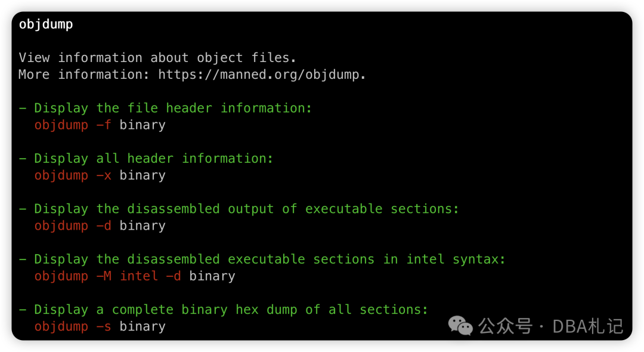Click the WeChat logo icon in the watermark

tap(460, 325)
